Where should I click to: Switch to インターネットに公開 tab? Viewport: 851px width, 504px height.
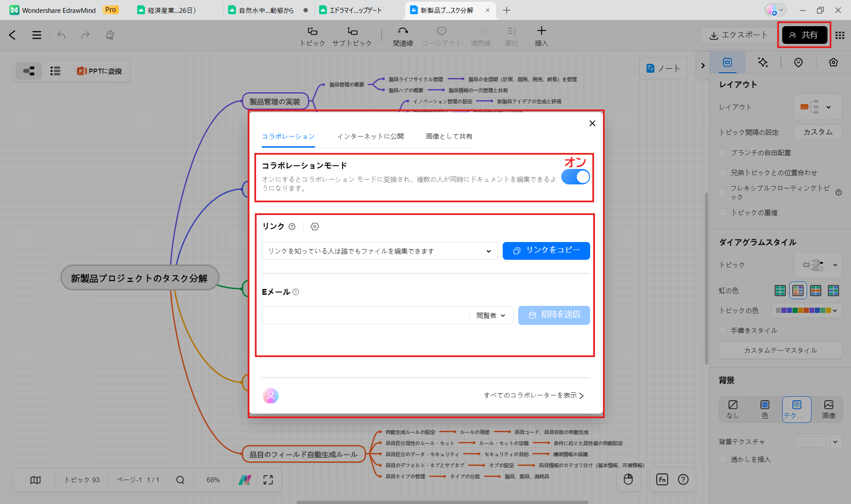coord(370,136)
